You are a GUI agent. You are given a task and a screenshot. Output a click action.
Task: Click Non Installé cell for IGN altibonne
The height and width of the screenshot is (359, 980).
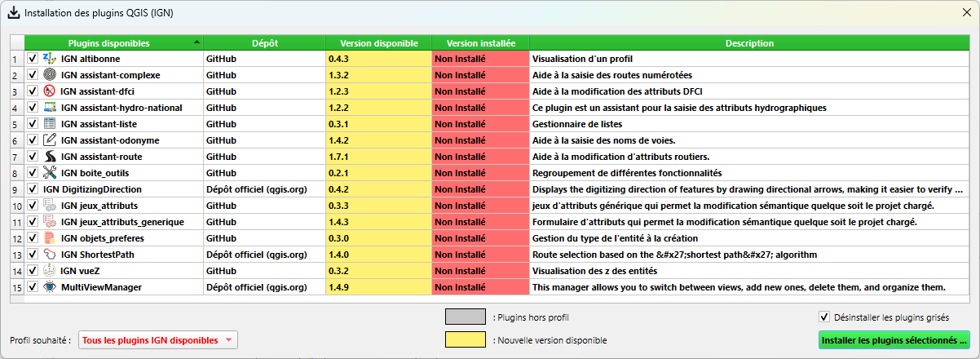pos(480,59)
